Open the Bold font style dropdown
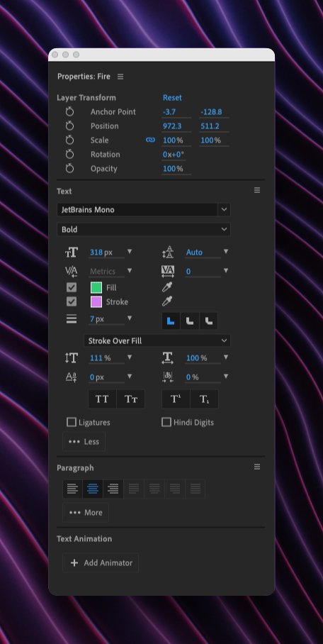 coord(144,229)
